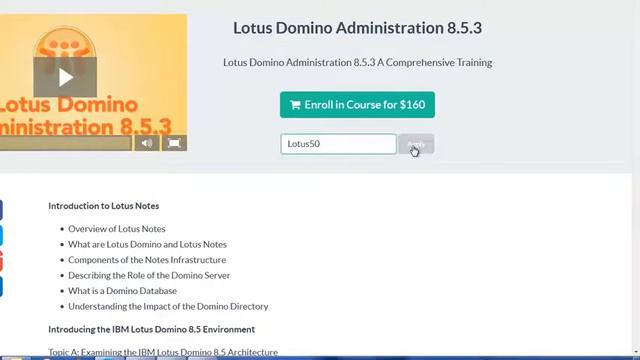
Task: Select the Comprehensive Training subtitle text
Action: coord(357,62)
